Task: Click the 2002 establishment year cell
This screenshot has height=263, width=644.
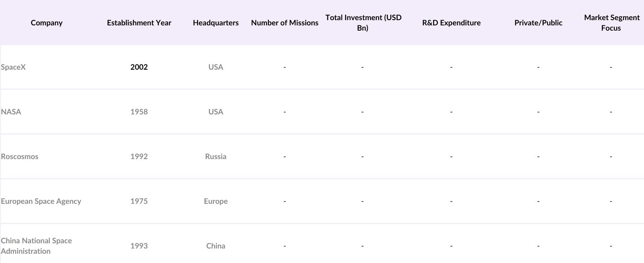Action: point(139,67)
